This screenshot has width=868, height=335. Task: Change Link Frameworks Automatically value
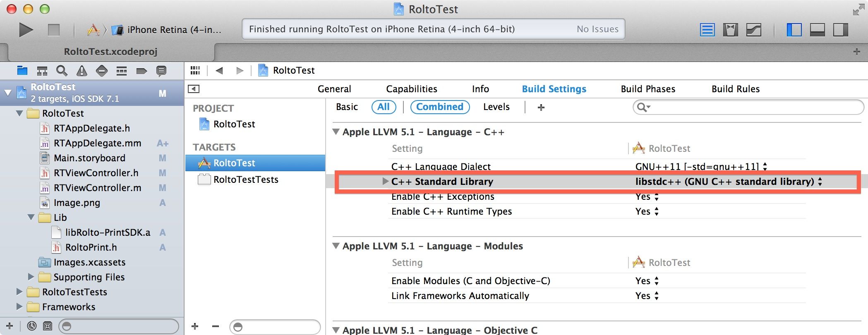point(647,296)
